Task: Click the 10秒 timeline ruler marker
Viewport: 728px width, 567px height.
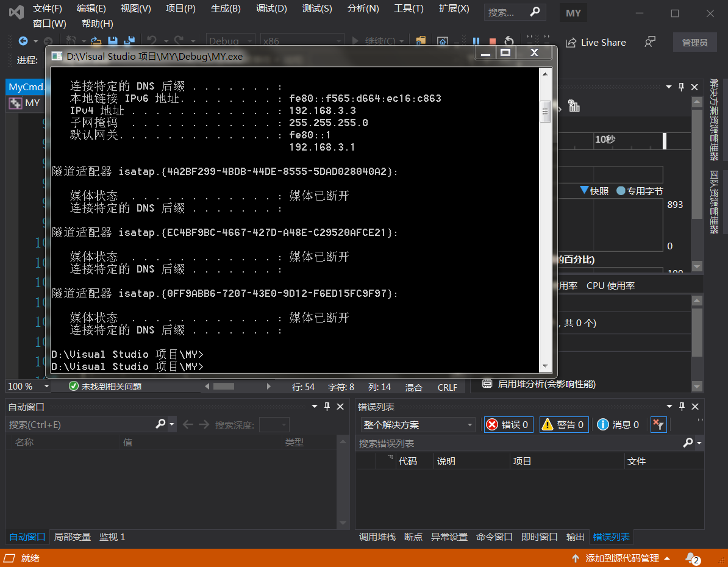Action: (605, 140)
